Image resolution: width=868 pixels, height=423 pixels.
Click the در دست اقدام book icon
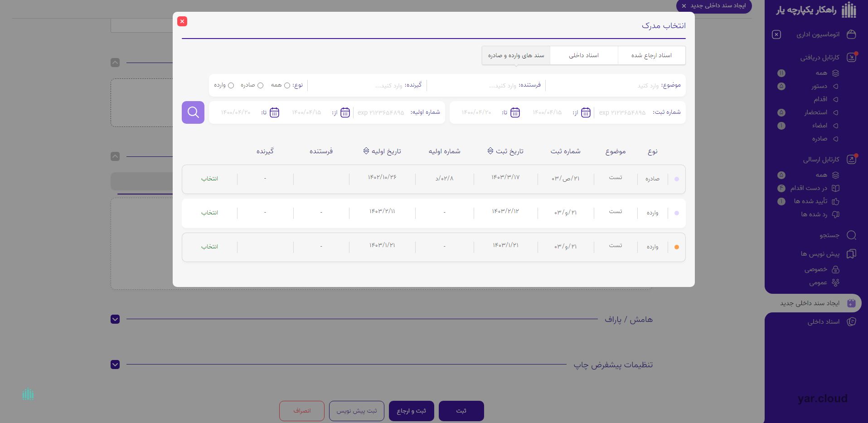click(835, 188)
